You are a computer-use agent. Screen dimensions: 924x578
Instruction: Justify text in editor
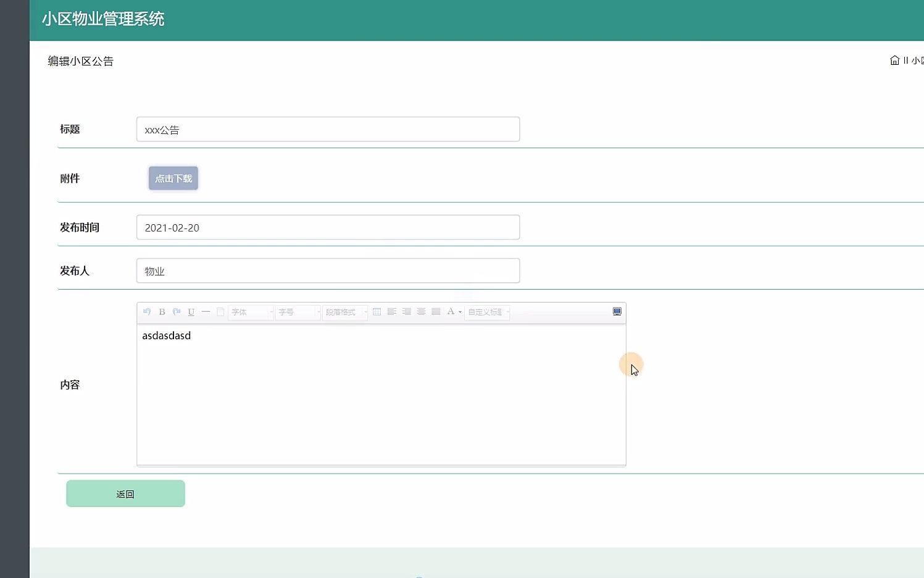point(436,312)
